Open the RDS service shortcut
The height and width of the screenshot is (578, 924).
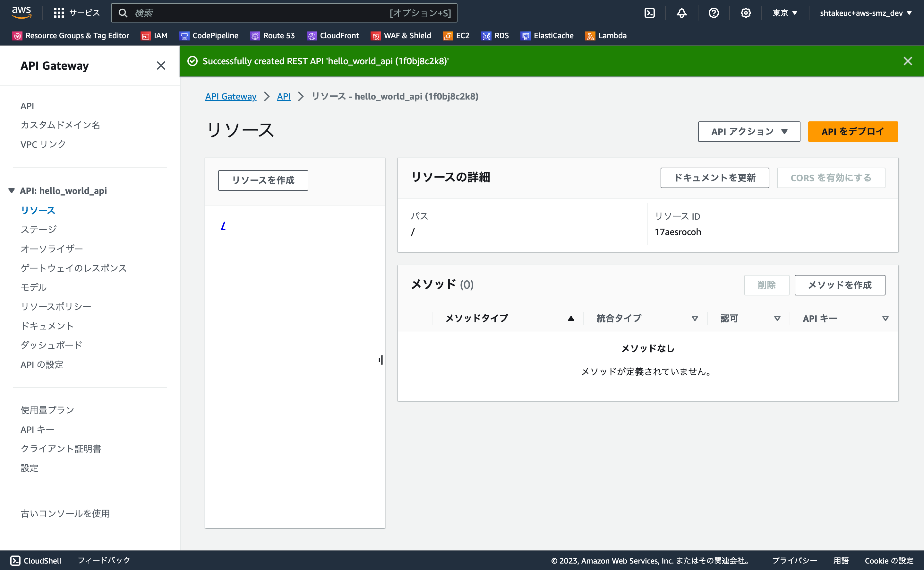(x=495, y=36)
